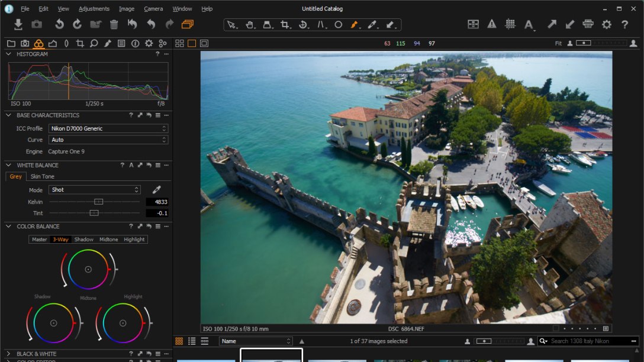Viewport: 644px width, 362px height.
Task: Click Fit zoom button above viewer
Action: [x=558, y=43]
